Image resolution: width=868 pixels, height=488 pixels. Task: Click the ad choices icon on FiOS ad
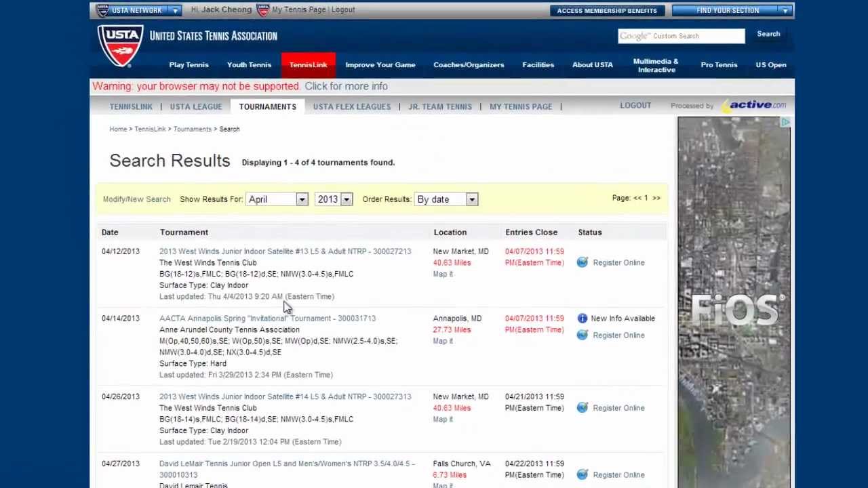pos(785,123)
